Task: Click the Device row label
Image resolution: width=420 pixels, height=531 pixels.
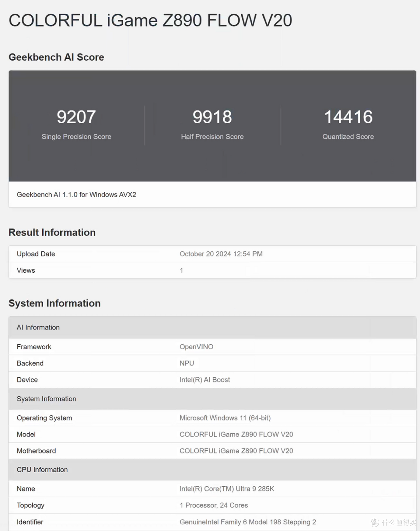Action: pos(27,380)
